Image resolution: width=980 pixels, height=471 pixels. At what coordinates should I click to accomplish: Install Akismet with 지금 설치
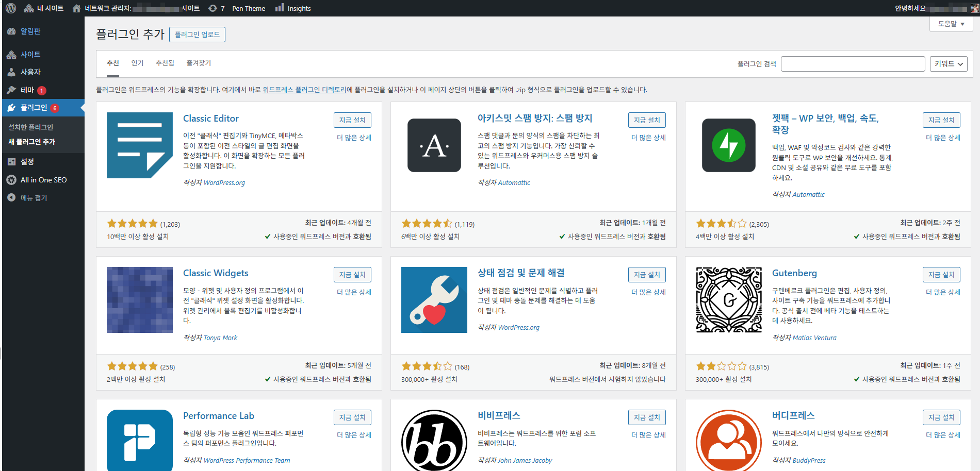pyautogui.click(x=647, y=120)
